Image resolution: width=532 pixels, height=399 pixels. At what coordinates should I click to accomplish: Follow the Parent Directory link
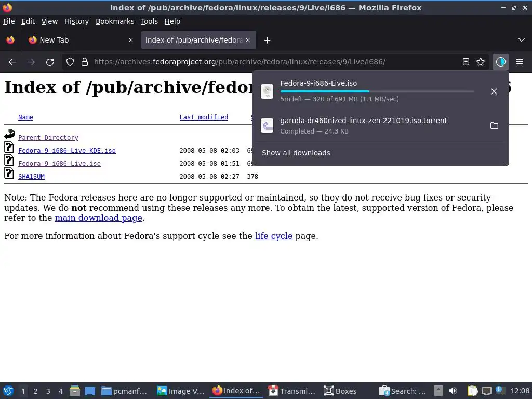(x=48, y=137)
